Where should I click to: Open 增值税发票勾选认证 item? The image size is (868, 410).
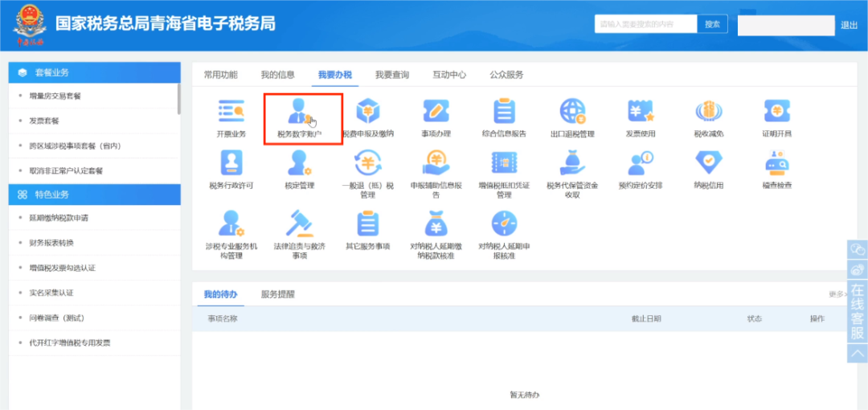[x=63, y=268]
